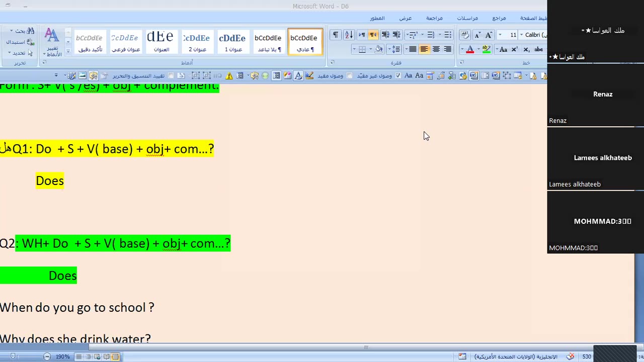Toggle show paragraph marks (¶) button
This screenshot has width=644, height=362.
click(x=335, y=35)
